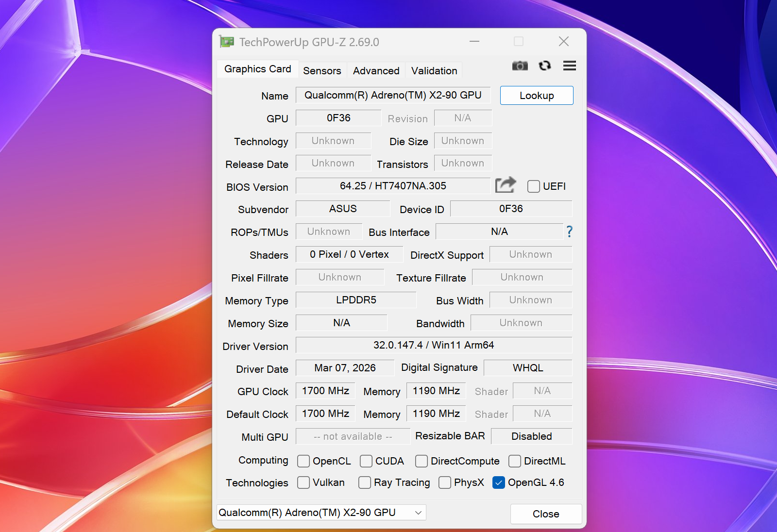Image resolution: width=777 pixels, height=532 pixels.
Task: Toggle the DirectML checkbox
Action: click(515, 461)
